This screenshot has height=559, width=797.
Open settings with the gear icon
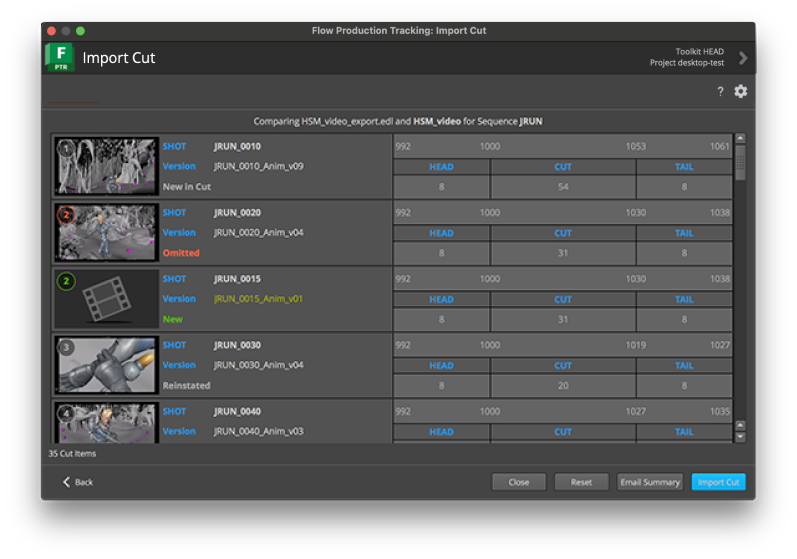(x=741, y=91)
